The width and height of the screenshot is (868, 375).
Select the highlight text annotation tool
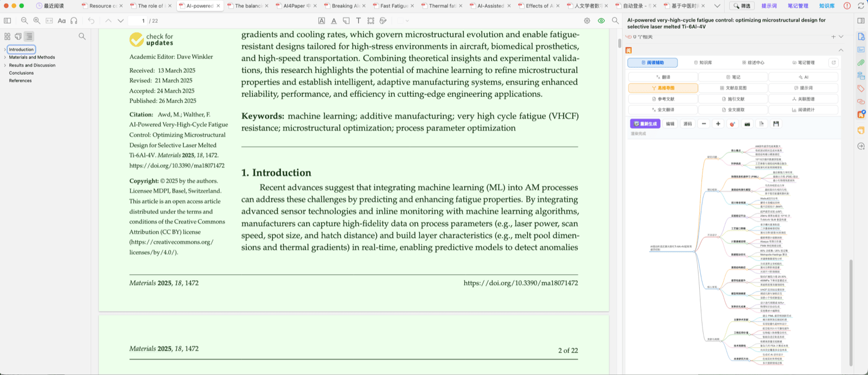point(322,21)
